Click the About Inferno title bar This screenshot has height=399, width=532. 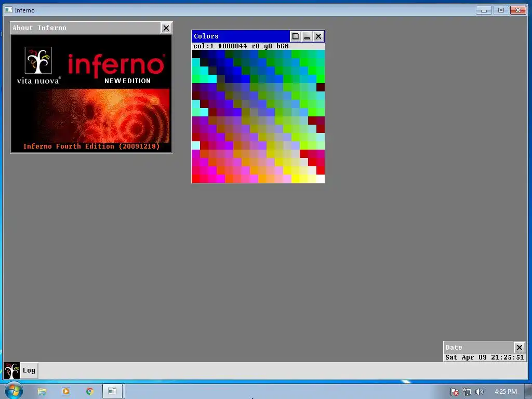[x=86, y=28]
